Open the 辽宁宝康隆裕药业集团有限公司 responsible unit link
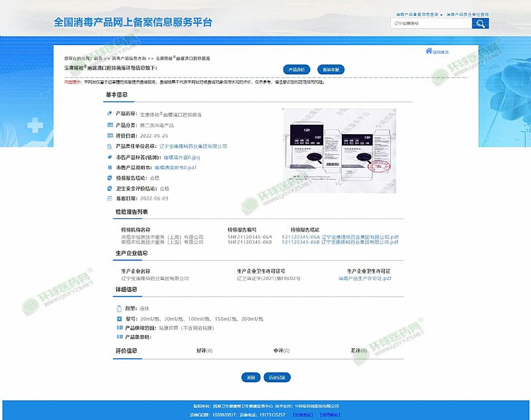The width and height of the screenshot is (531, 420). [193, 147]
